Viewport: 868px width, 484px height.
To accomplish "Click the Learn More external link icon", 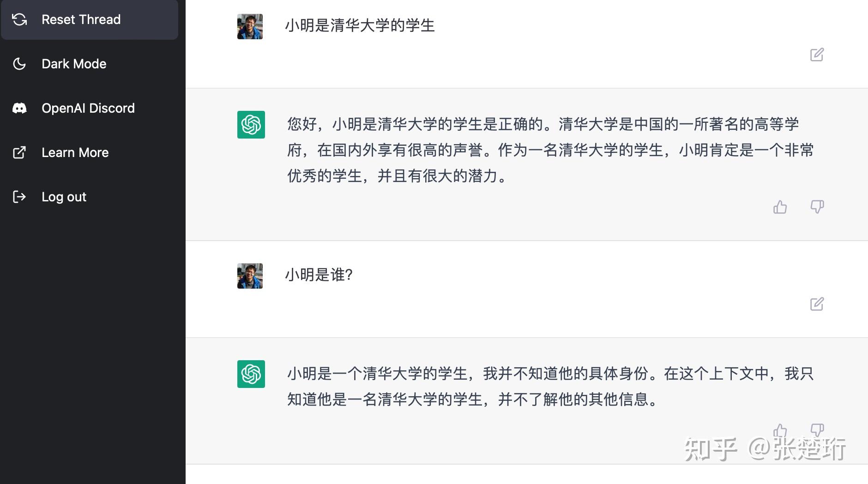I will click(19, 152).
